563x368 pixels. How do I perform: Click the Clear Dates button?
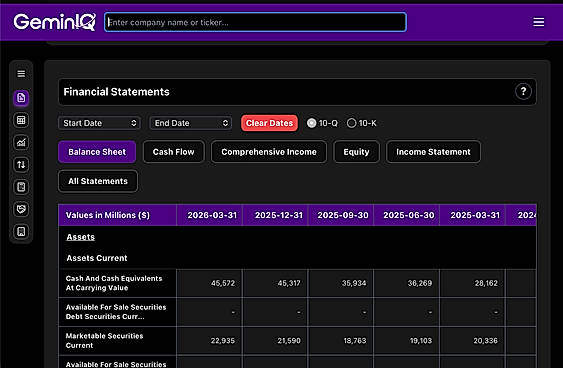click(x=269, y=123)
